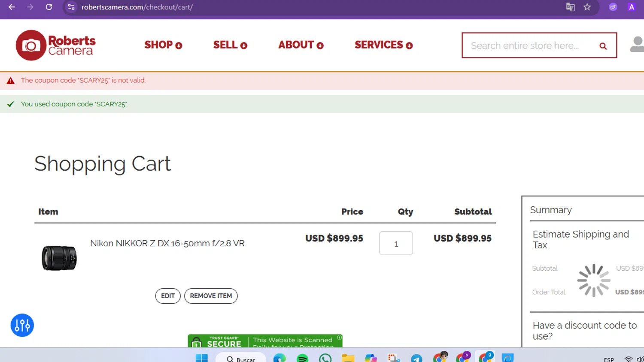
Task: Open the SHOP menu
Action: tap(163, 45)
